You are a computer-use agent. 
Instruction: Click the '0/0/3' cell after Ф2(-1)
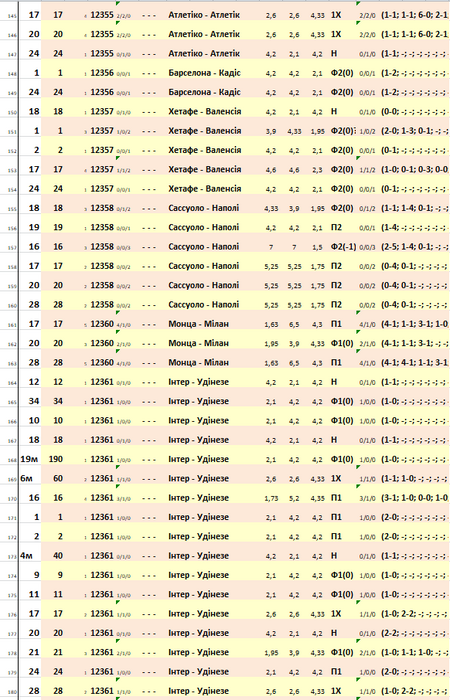coord(367,247)
